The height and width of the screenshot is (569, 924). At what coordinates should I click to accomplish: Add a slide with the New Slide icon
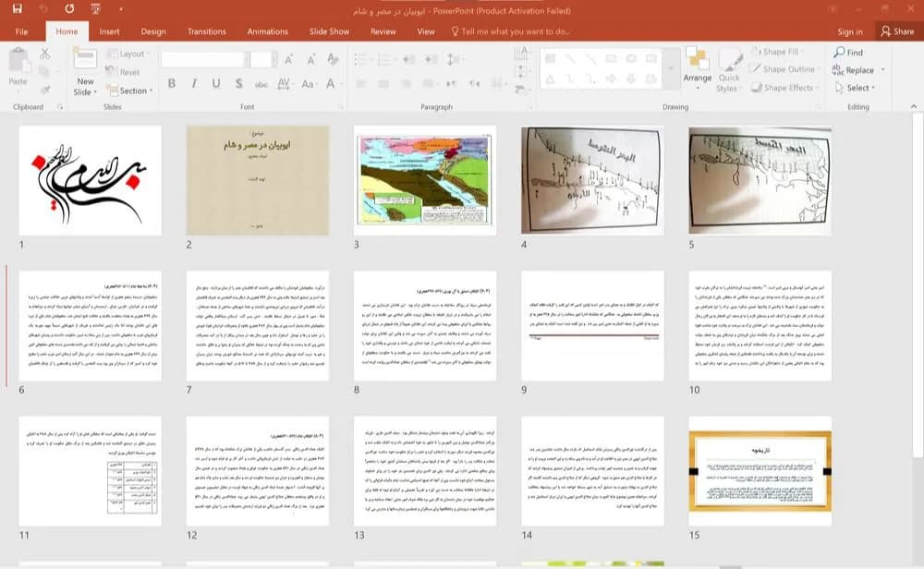pyautogui.click(x=85, y=59)
